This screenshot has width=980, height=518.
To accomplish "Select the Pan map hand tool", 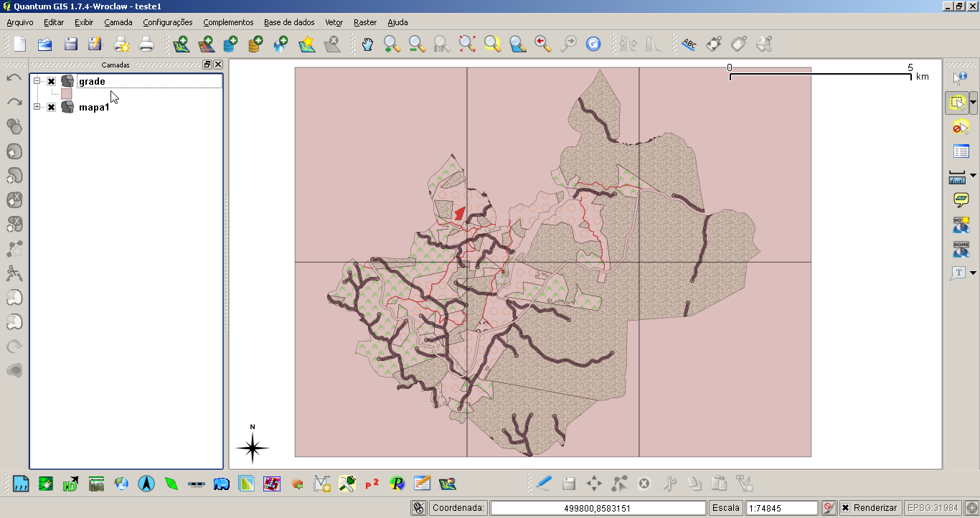I will coord(367,44).
